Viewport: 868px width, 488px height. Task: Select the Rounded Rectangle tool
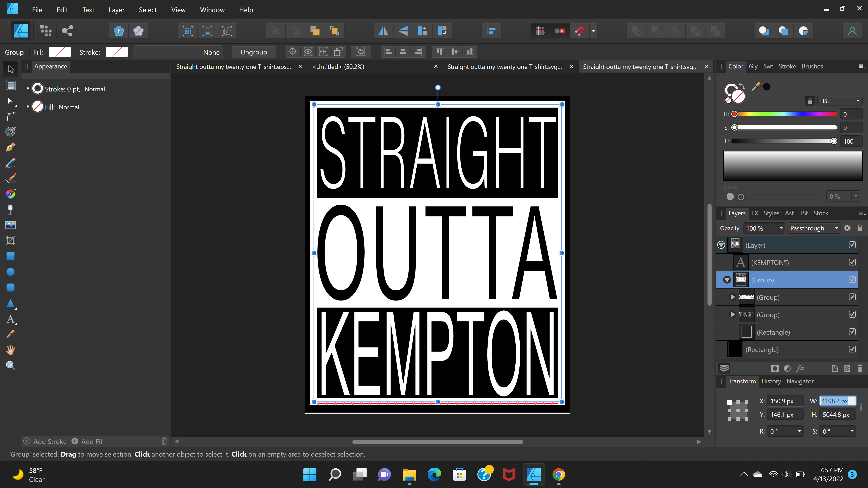point(10,288)
